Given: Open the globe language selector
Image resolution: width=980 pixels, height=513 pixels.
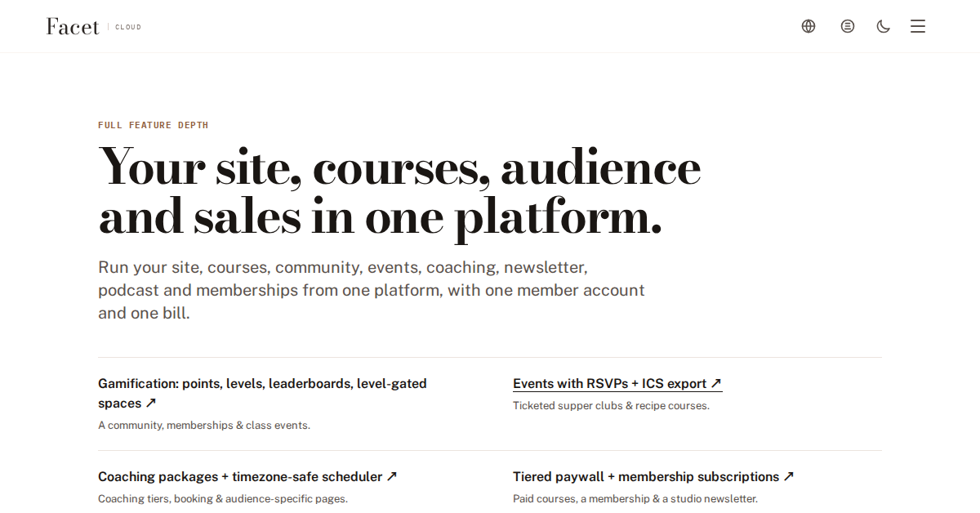Looking at the screenshot, I should pos(808,26).
